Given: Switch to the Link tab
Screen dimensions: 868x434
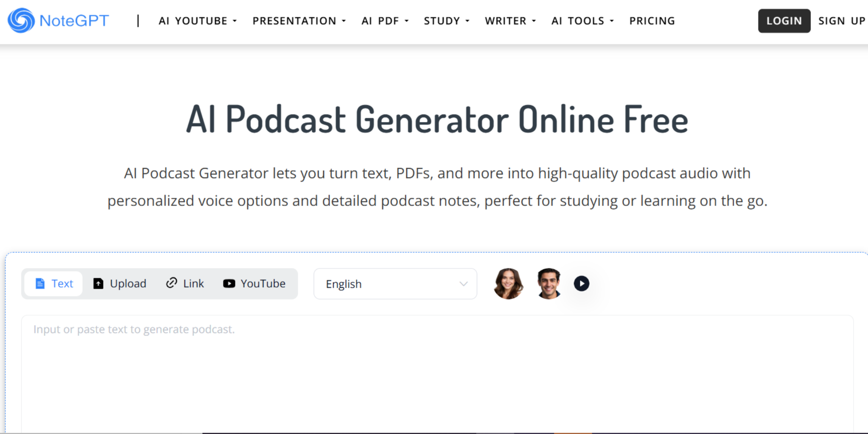Looking at the screenshot, I should [x=185, y=283].
